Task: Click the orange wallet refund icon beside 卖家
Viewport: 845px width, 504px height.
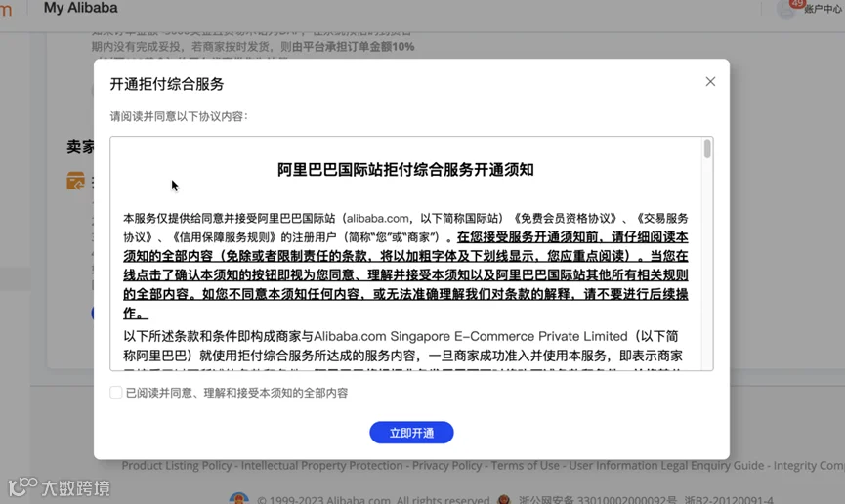Action: click(x=76, y=181)
